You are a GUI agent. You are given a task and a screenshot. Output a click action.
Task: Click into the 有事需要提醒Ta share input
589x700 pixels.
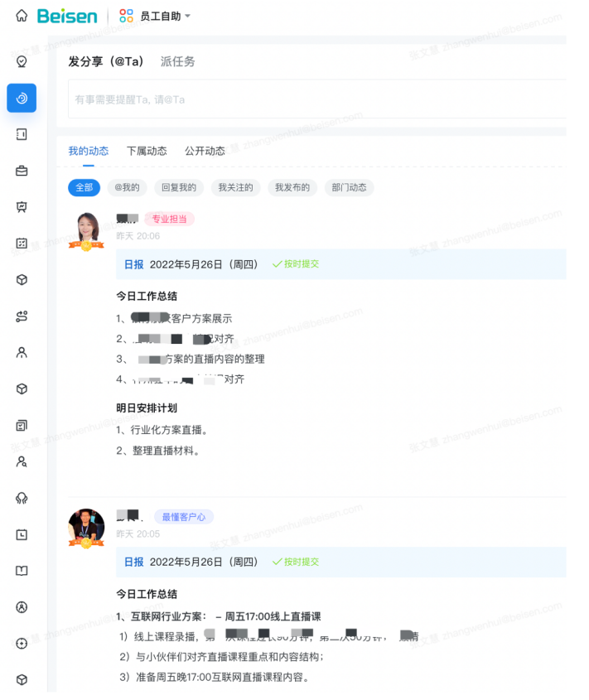[316, 99]
